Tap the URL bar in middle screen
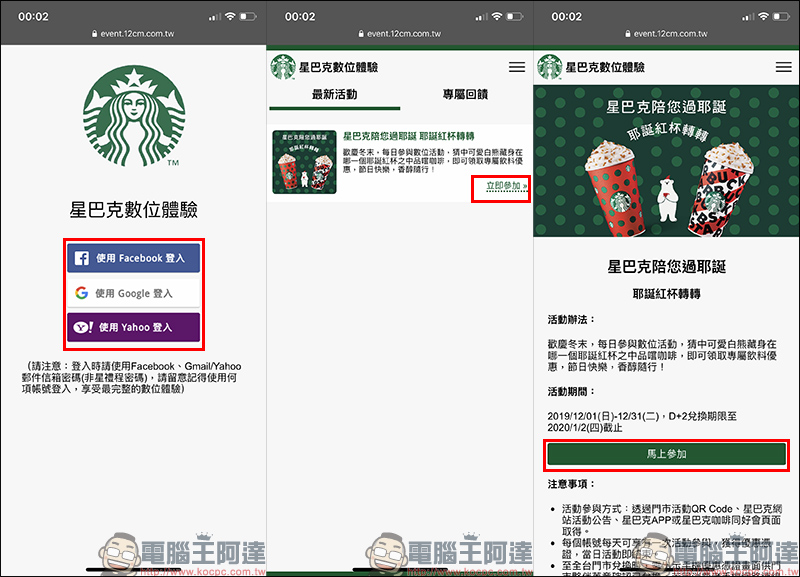 [399, 34]
